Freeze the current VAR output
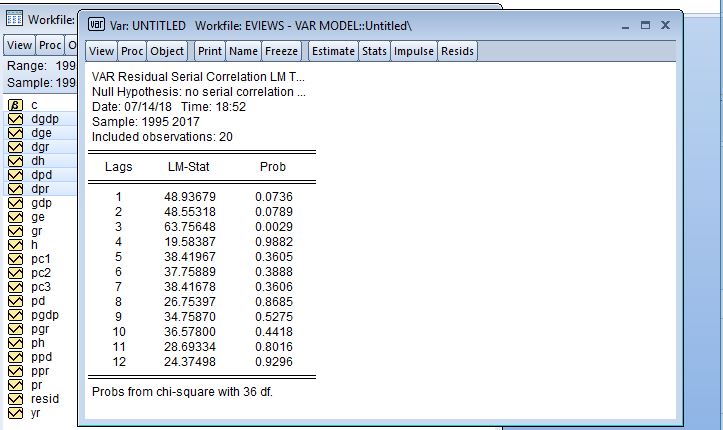 (x=281, y=51)
